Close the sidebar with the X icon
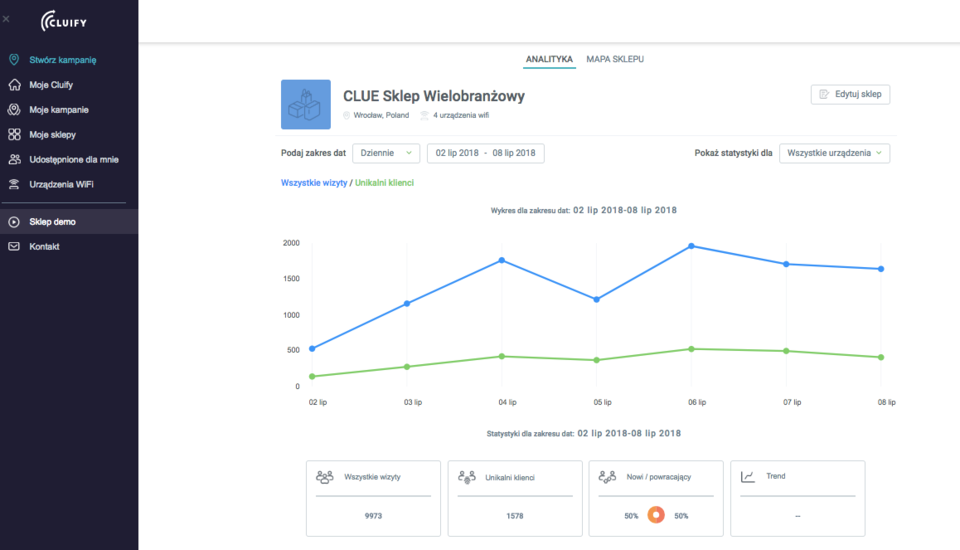Screen dimensions: 960x550 (6, 19)
